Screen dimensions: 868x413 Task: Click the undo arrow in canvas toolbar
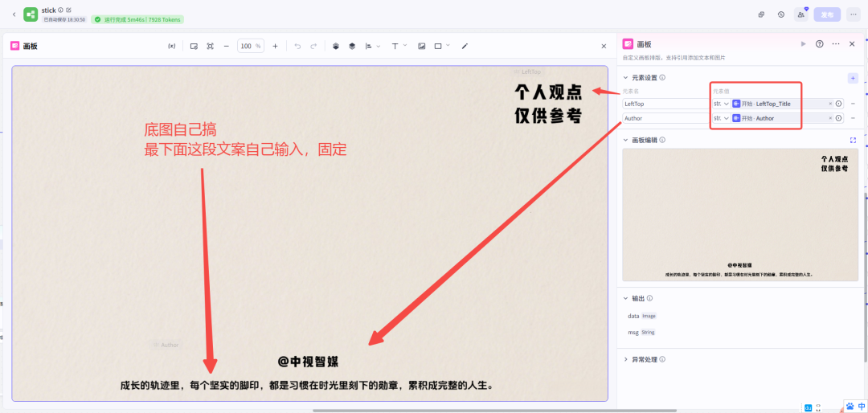pyautogui.click(x=297, y=47)
